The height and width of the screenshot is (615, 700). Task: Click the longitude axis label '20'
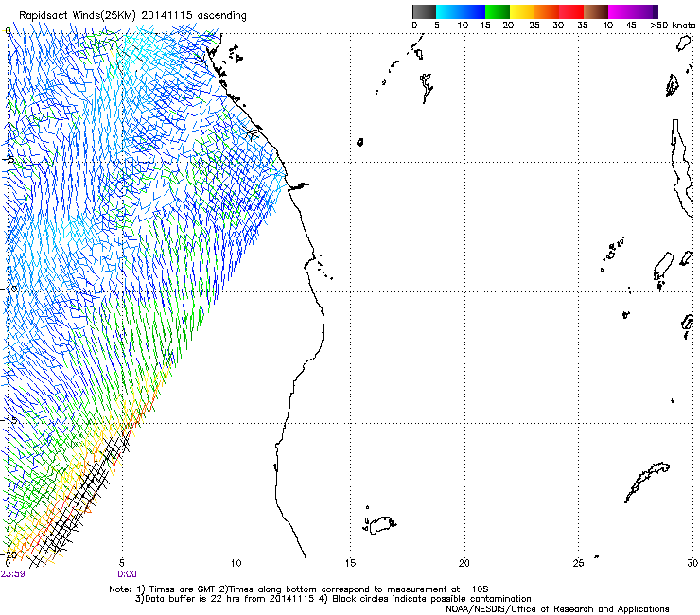pos(464,563)
